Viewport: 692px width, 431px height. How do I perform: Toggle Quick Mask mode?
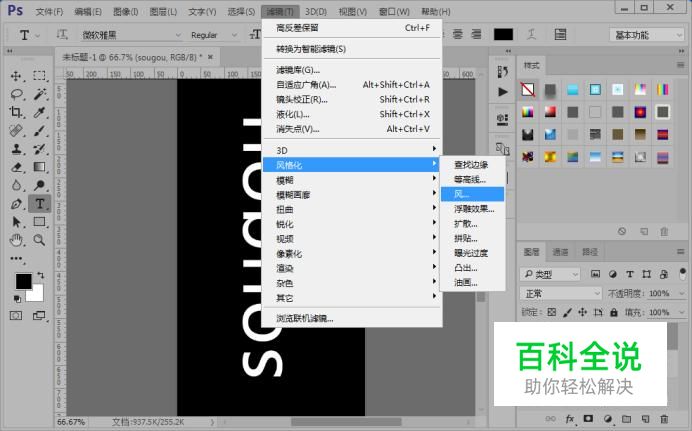click(16, 316)
